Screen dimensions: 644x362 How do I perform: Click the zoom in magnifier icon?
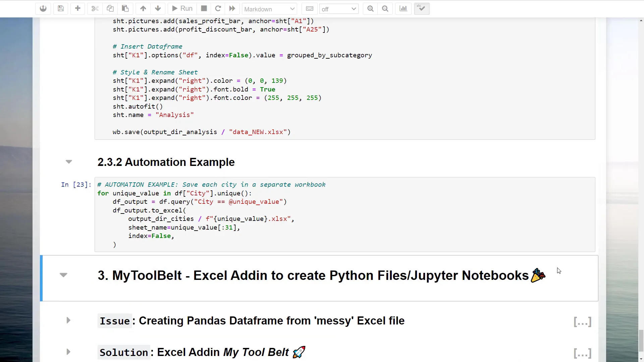pos(370,9)
